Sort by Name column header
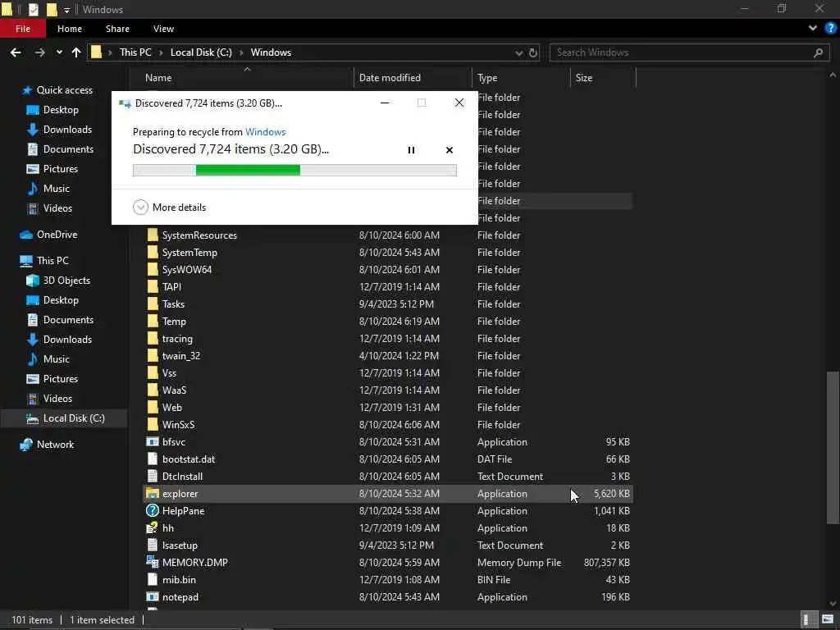840x630 pixels. [158, 78]
